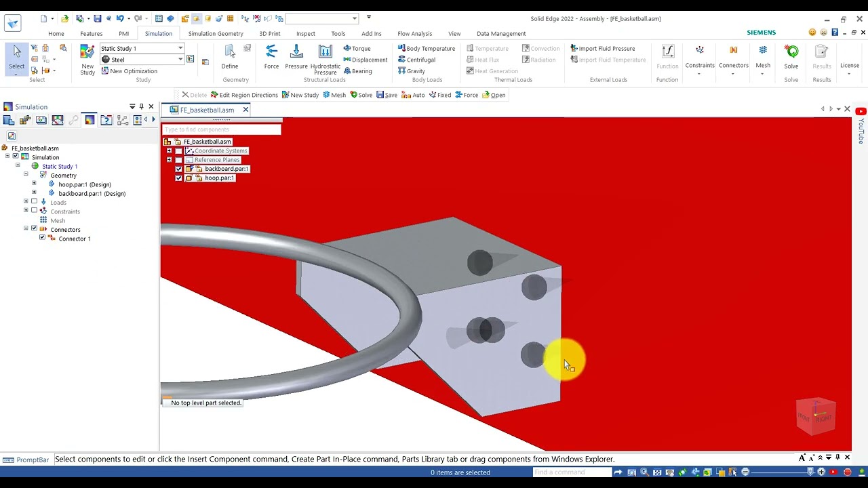Expand Coordinate Systems in pathfinder
Viewport: 868px width, 488px height.
169,150
